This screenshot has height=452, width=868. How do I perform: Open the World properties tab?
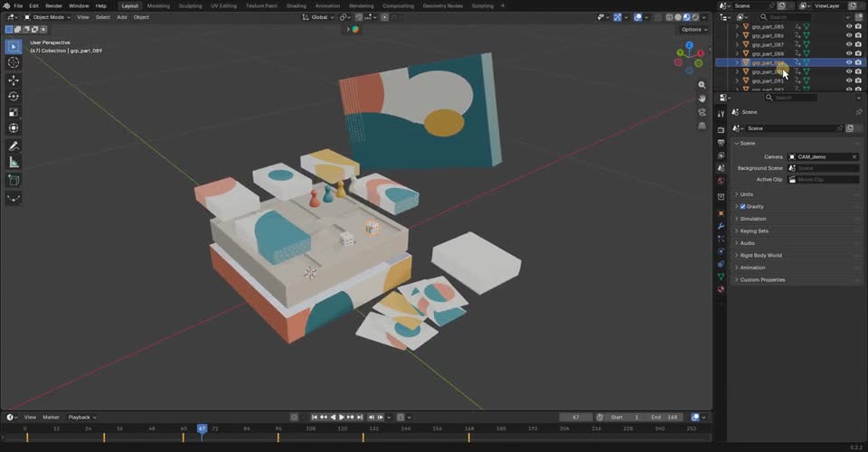[721, 181]
